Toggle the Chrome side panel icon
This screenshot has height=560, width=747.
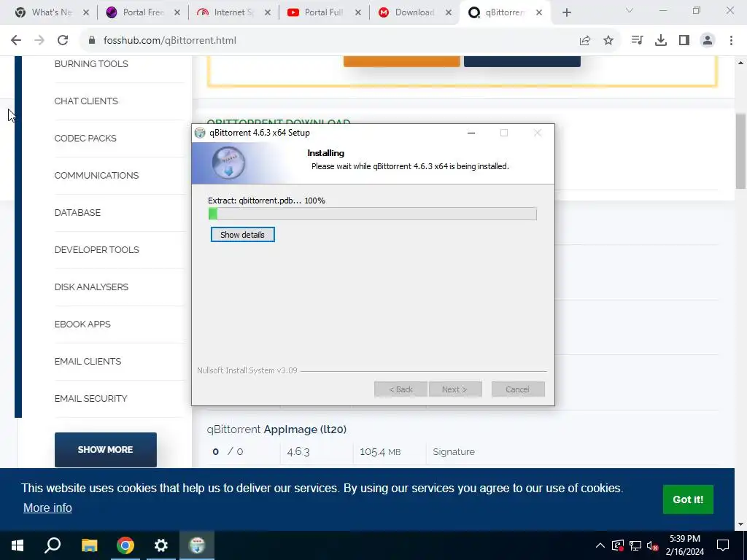click(684, 41)
